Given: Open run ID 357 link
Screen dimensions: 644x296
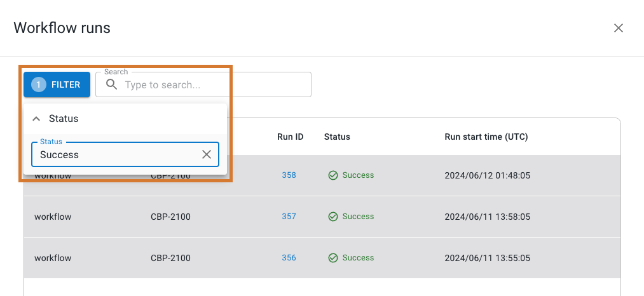Looking at the screenshot, I should click(289, 217).
